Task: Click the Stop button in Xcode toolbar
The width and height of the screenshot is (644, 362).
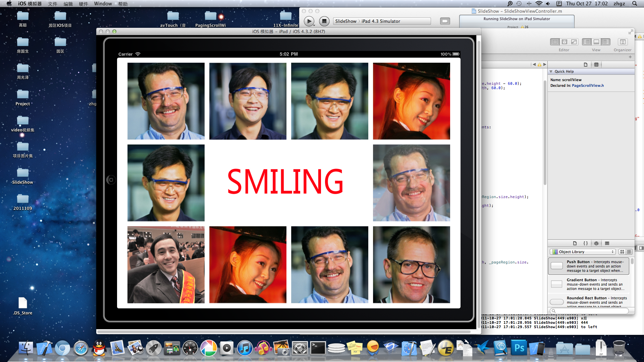Action: pos(324,21)
